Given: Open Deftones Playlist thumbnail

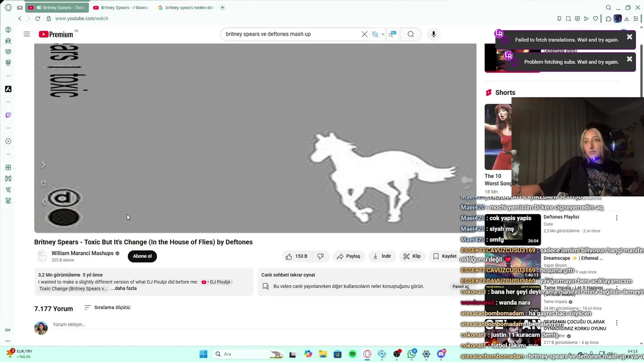Looking at the screenshot, I should pyautogui.click(x=513, y=230).
